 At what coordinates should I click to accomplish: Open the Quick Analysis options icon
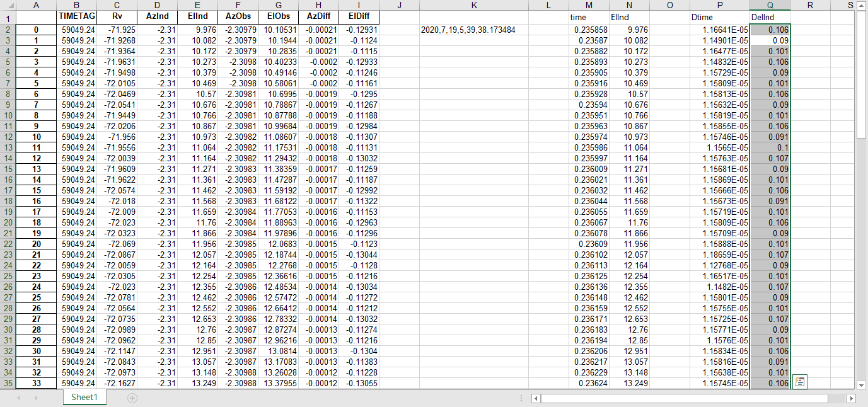click(x=799, y=381)
